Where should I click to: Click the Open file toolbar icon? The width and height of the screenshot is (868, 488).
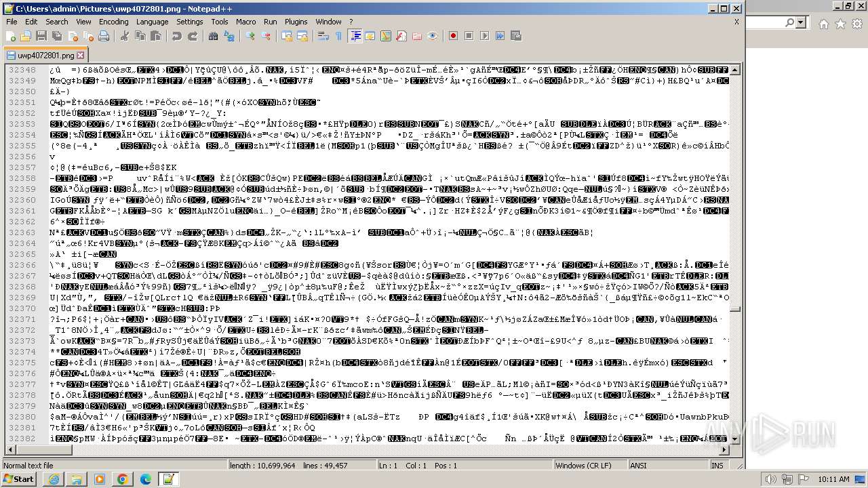pyautogui.click(x=26, y=36)
